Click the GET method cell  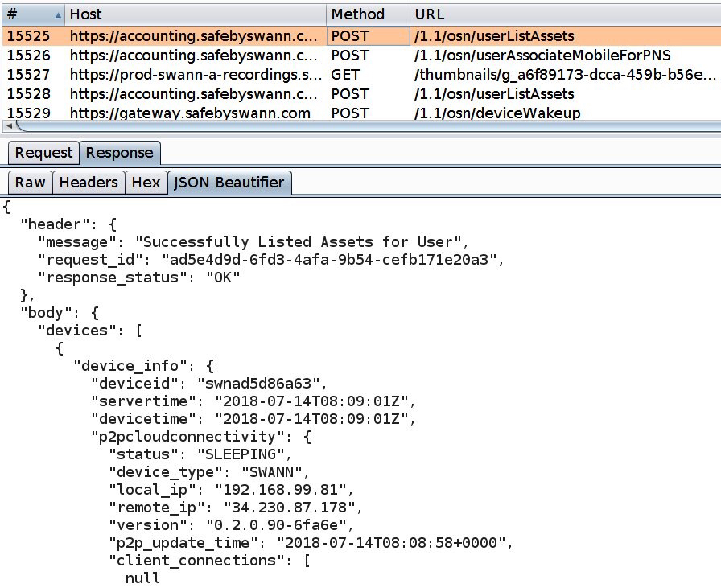345,75
